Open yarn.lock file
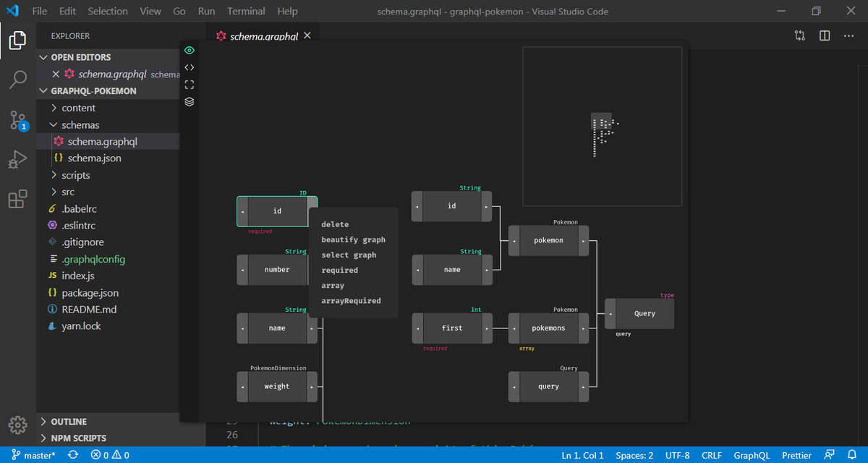This screenshot has width=868, height=463. click(x=108, y=326)
